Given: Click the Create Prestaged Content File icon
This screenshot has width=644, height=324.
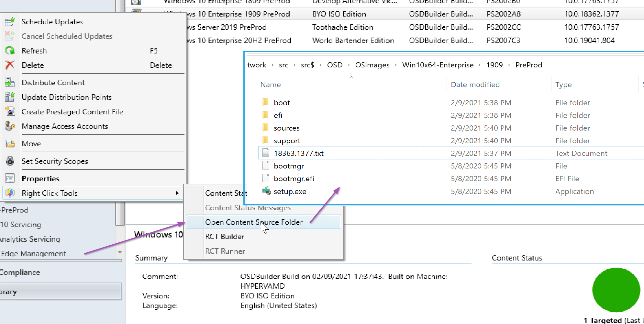Looking at the screenshot, I should pos(10,112).
